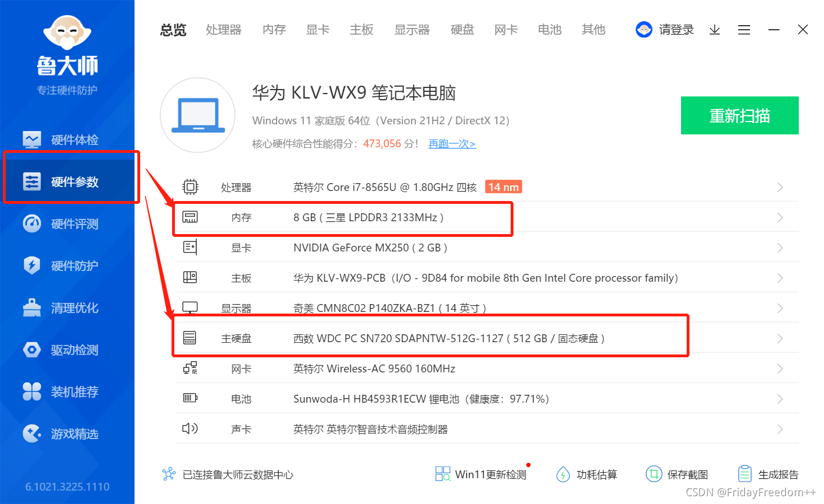Open 功耗估算 power estimate
This screenshot has height=504, width=824.
tap(586, 474)
